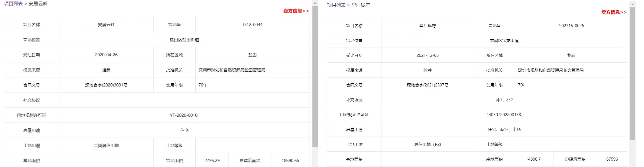Open 卖方信息>> link in the 星河珑府 panel

tap(614, 12)
